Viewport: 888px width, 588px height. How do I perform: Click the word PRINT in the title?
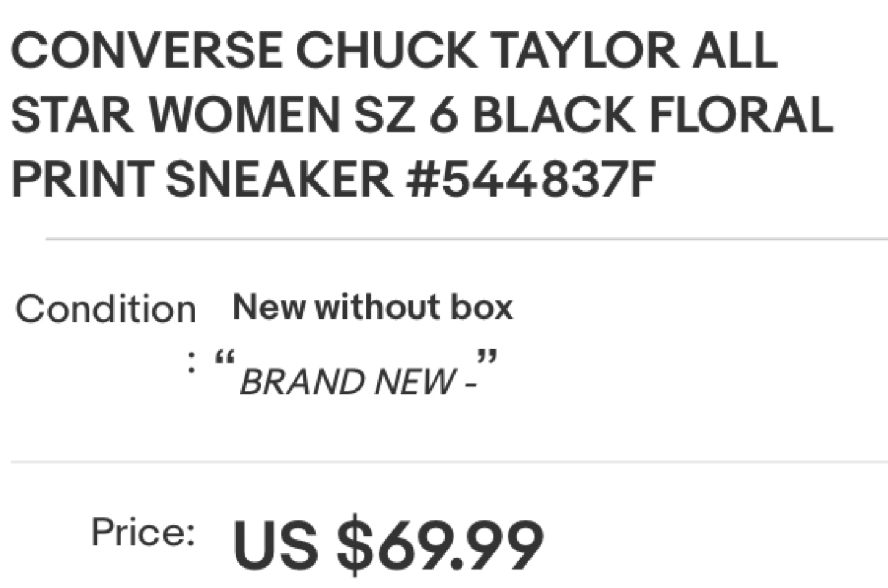tap(81, 179)
